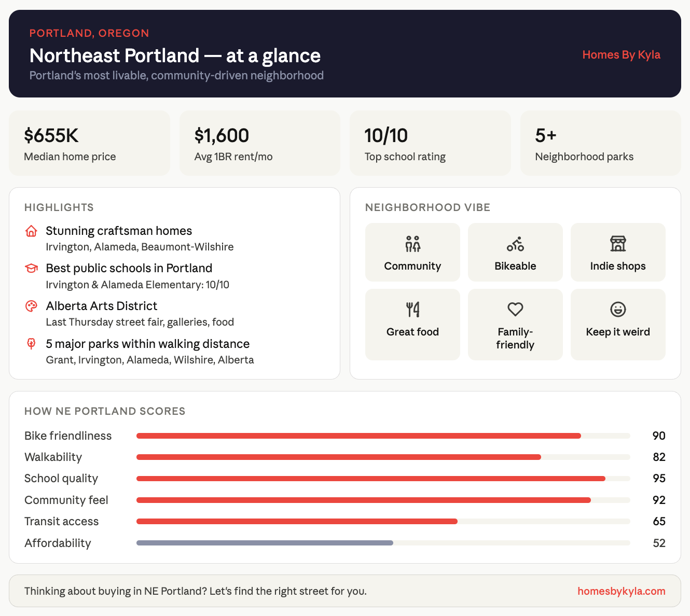Click the Walkability label
Image resolution: width=690 pixels, height=616 pixels.
(x=53, y=457)
